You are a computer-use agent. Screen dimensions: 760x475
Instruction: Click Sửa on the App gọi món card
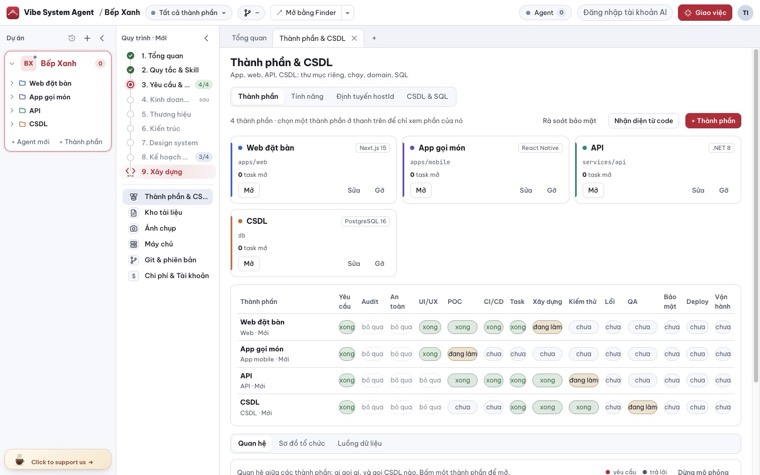point(525,190)
